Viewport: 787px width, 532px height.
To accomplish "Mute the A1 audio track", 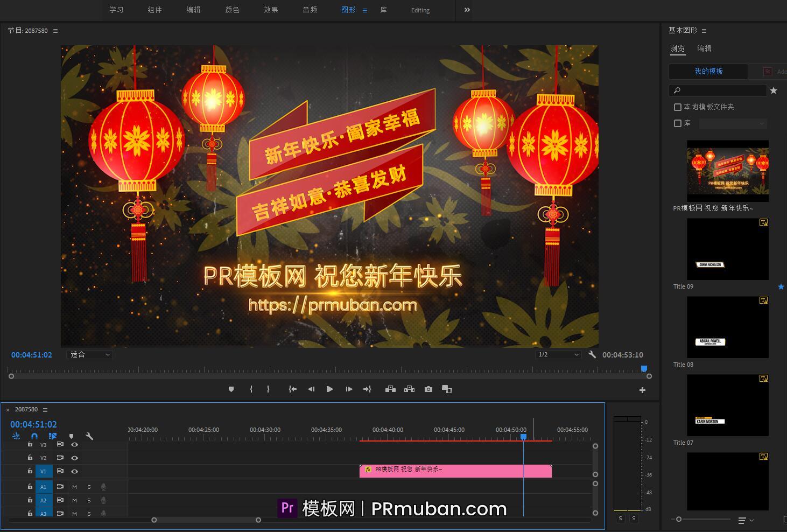I will tap(74, 486).
